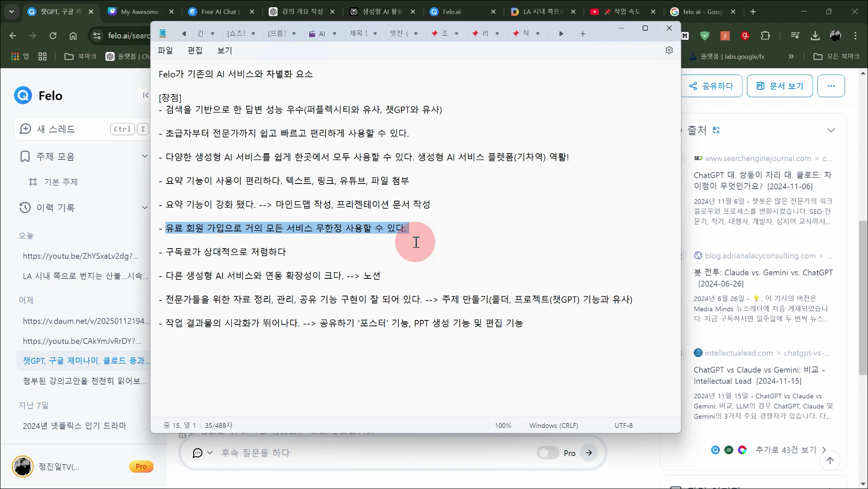Screen dimensions: 868x489
Task: Click the Chrome downloads icon
Action: 815,36
